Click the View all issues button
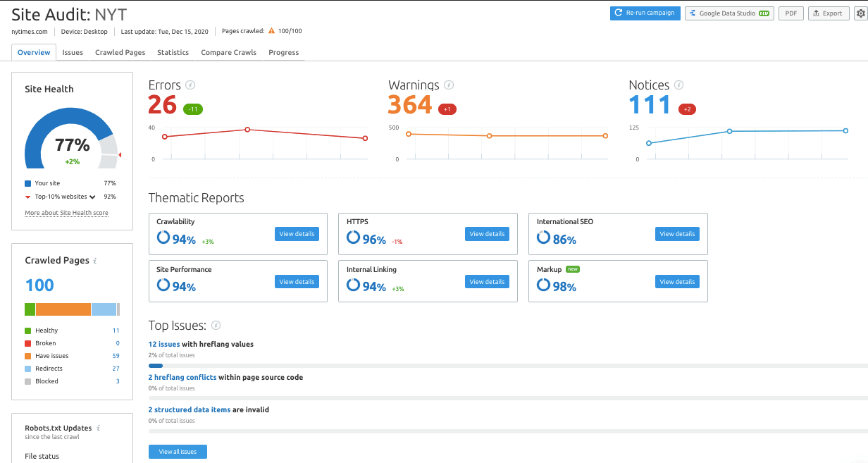The width and height of the screenshot is (868, 463). tap(178, 452)
